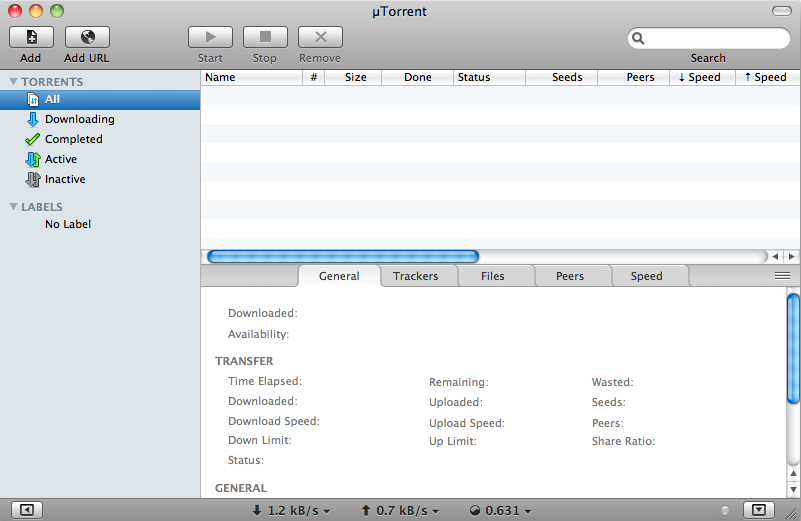Click the detail pane grip handle icon
This screenshot has width=801, height=521.
[x=782, y=276]
